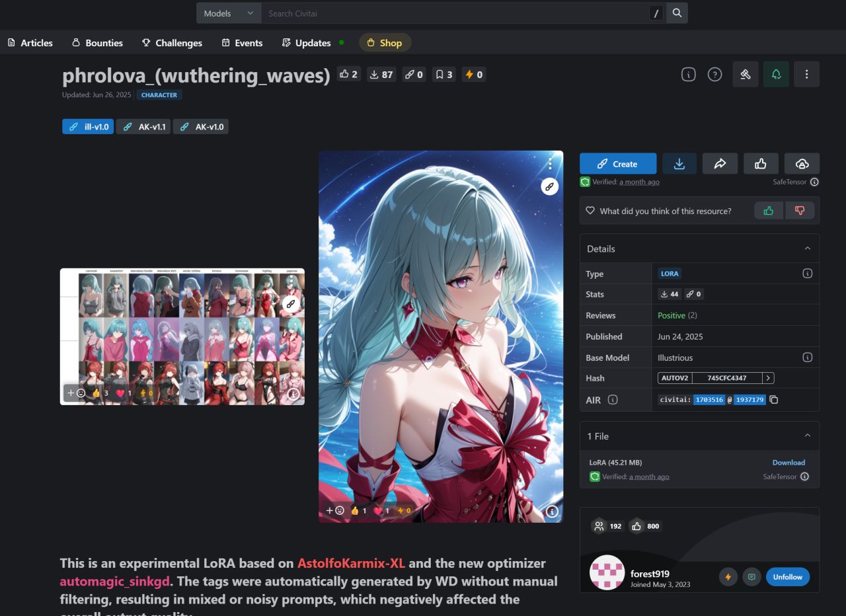Click the cloud save icon button
This screenshot has width=846, height=616.
[802, 164]
